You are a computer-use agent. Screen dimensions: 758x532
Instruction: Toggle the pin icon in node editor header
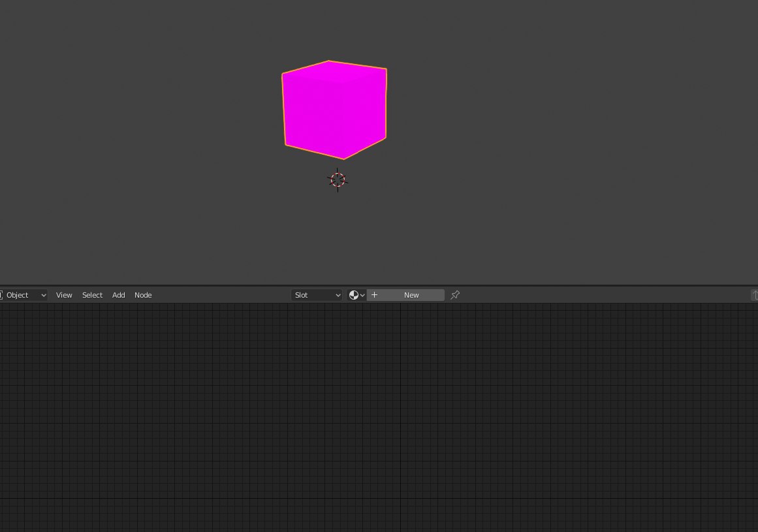tap(455, 295)
